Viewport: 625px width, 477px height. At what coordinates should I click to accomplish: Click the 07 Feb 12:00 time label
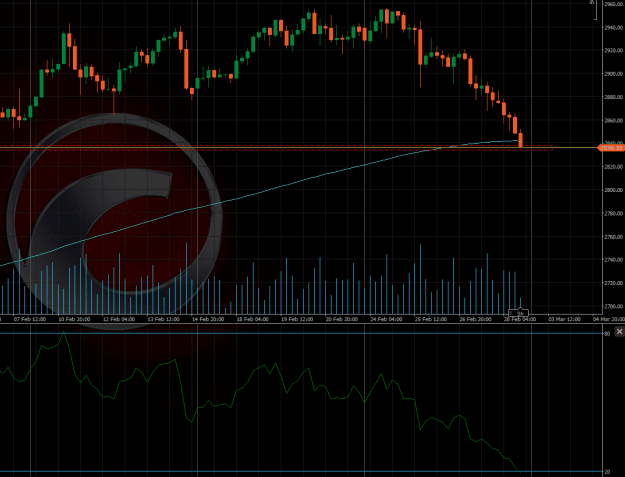pyautogui.click(x=29, y=319)
